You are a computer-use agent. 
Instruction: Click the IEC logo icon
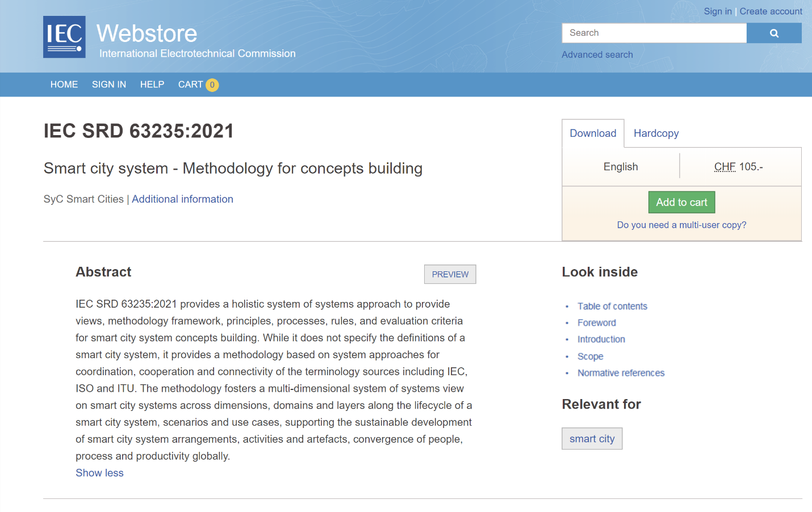tap(64, 37)
